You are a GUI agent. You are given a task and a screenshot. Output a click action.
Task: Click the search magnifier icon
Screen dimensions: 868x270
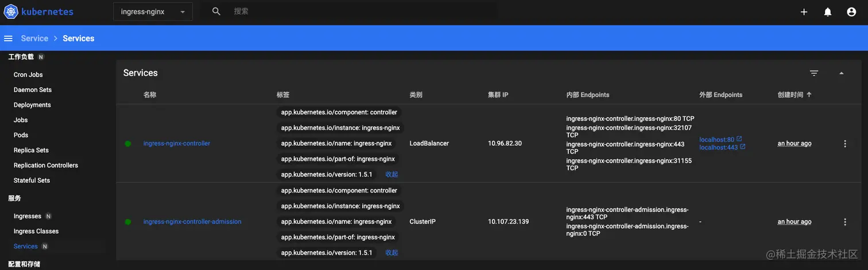tap(216, 11)
